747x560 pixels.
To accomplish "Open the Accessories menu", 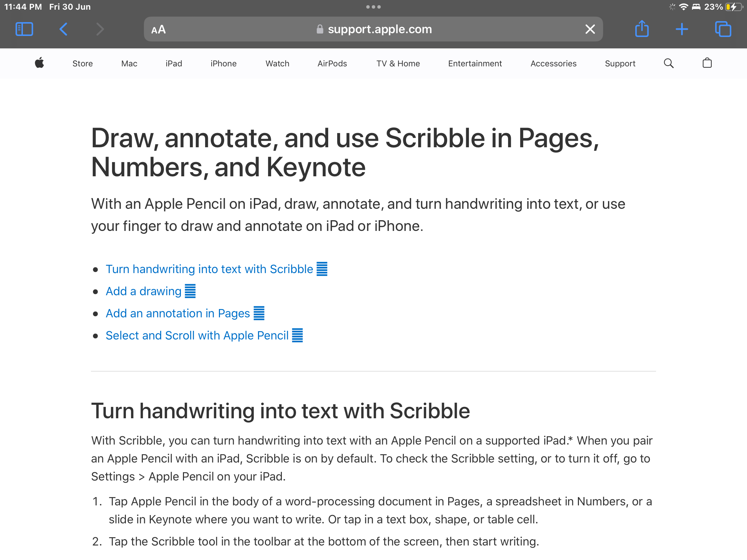I will pos(554,64).
